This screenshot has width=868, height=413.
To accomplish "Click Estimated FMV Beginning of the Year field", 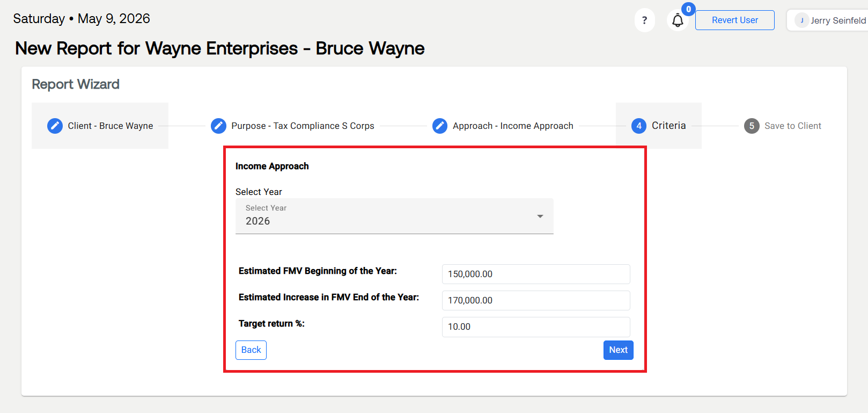I will (x=536, y=274).
